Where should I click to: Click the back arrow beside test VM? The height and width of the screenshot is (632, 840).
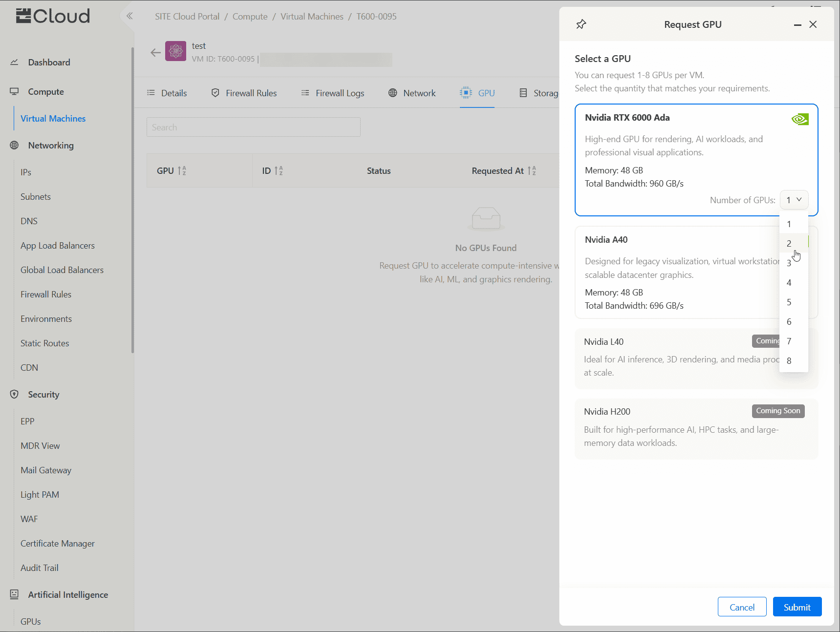coord(155,53)
